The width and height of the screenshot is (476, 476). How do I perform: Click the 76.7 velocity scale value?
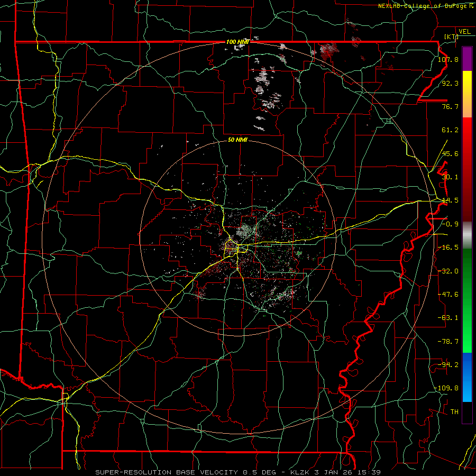coord(450,106)
